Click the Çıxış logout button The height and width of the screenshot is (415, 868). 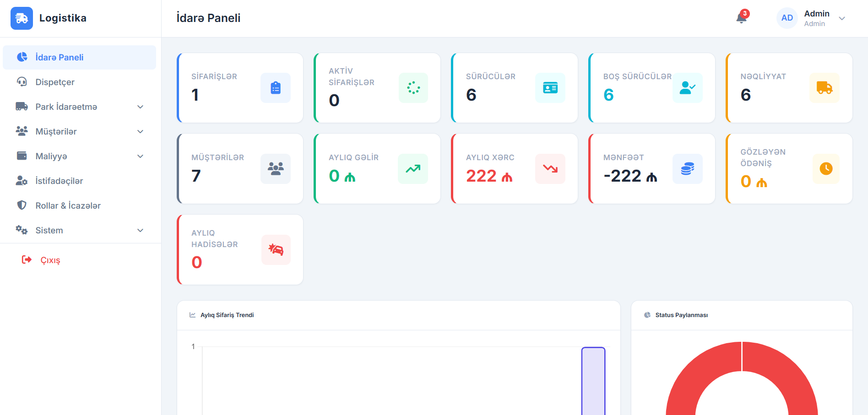tap(49, 260)
